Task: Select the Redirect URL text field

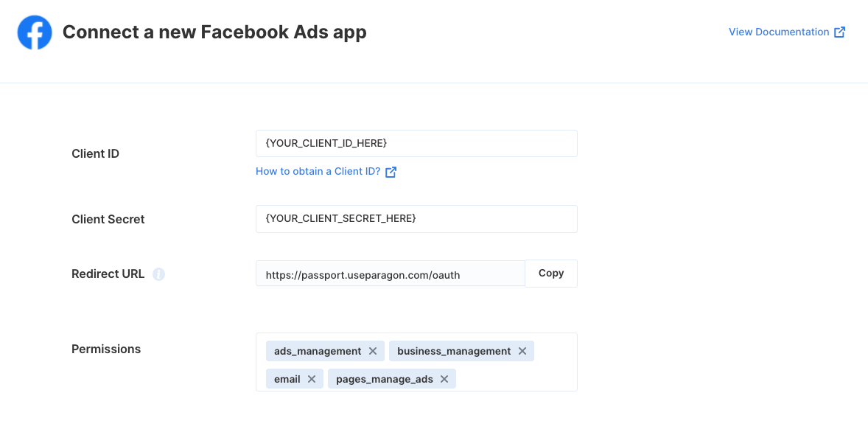Action: 391,274
